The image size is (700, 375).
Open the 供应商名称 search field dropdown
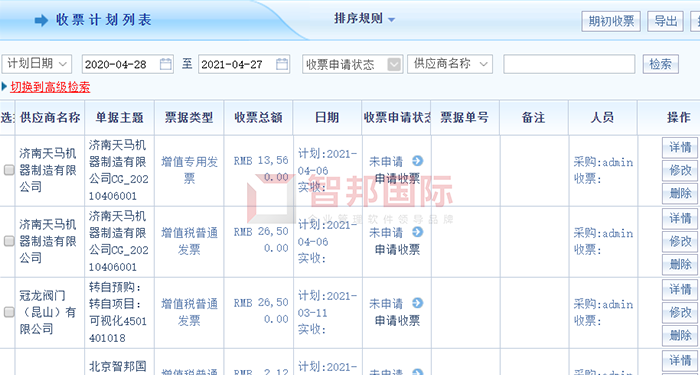pyautogui.click(x=450, y=64)
